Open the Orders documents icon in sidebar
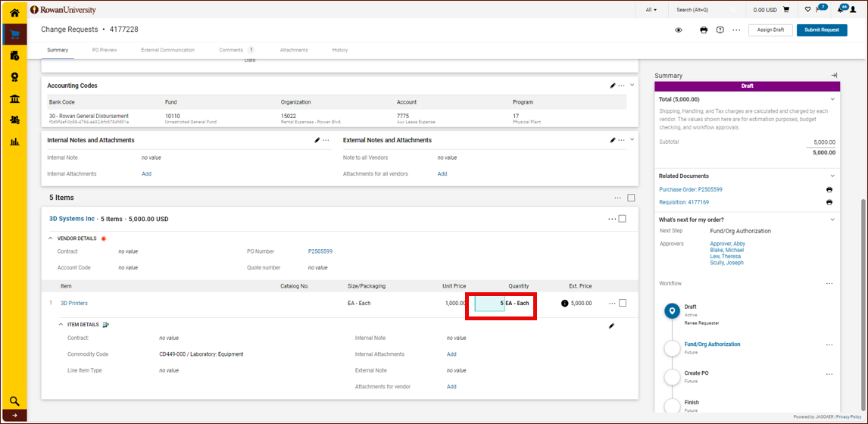This screenshot has width=868, height=424. click(14, 55)
